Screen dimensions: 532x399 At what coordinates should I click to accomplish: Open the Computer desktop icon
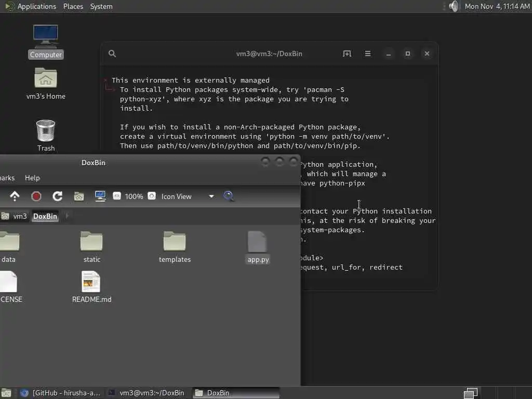[46, 42]
